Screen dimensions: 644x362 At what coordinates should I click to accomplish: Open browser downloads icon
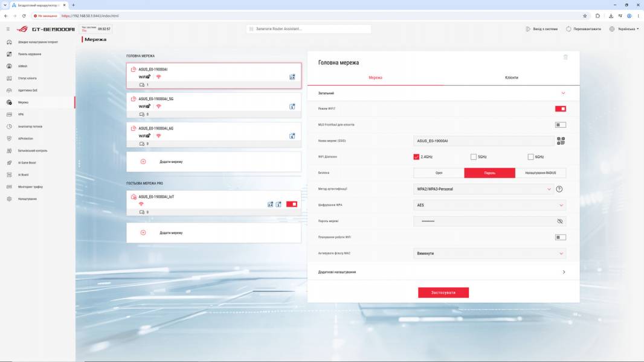pyautogui.click(x=611, y=16)
